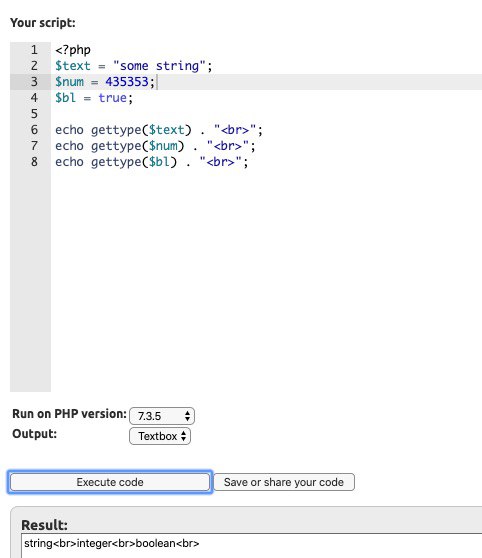Screen dimensions: 482x558
Task: Click the echo gettype($bl) line
Action: pos(152,162)
